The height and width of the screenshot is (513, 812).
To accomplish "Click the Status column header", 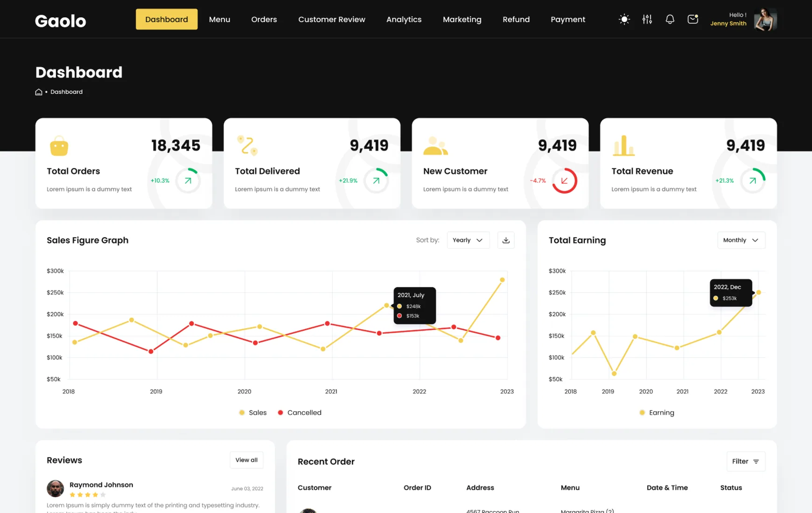I will (731, 487).
